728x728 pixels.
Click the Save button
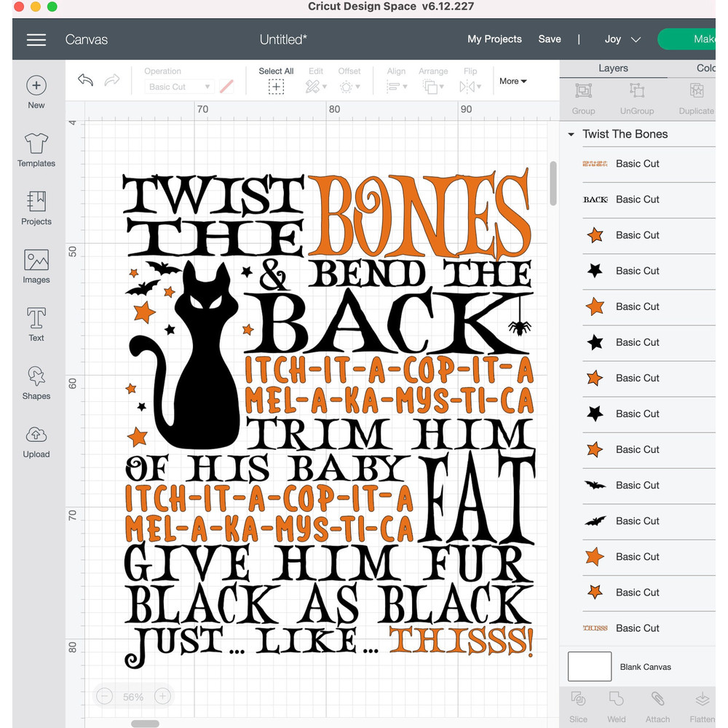pyautogui.click(x=550, y=39)
